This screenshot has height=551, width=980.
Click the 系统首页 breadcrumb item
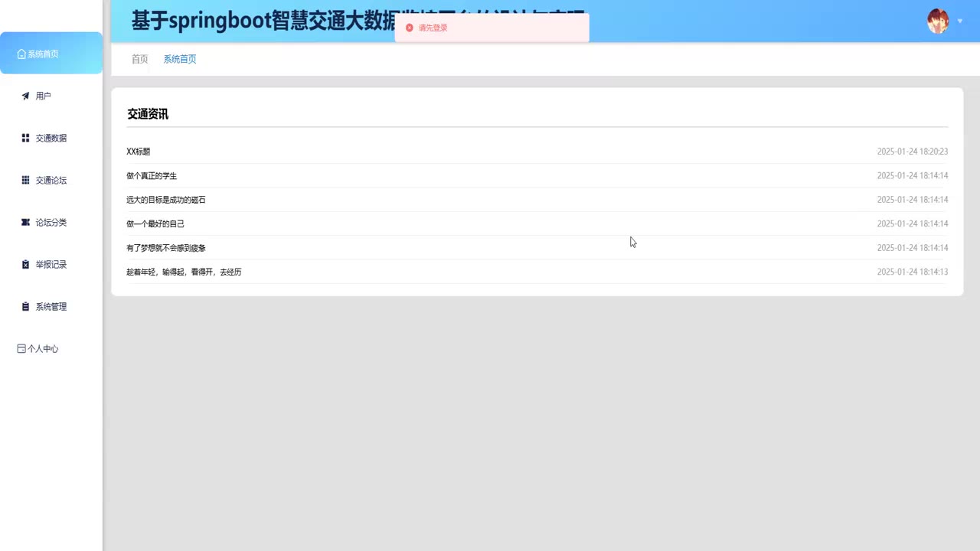coord(180,59)
